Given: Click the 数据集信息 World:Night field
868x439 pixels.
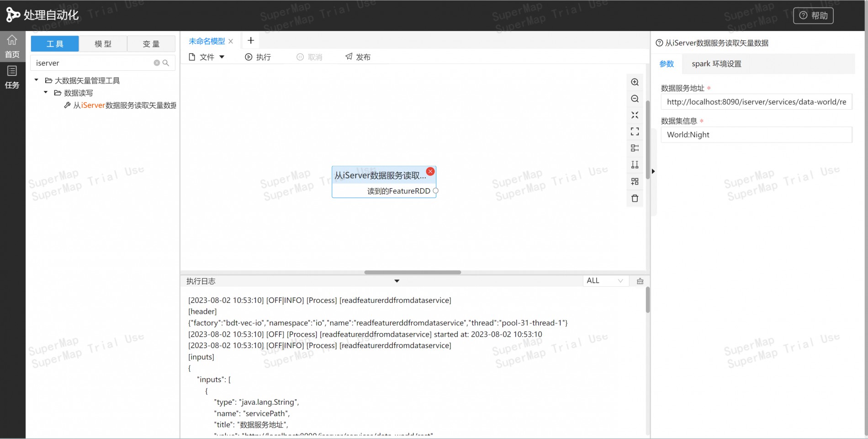Looking at the screenshot, I should (756, 135).
